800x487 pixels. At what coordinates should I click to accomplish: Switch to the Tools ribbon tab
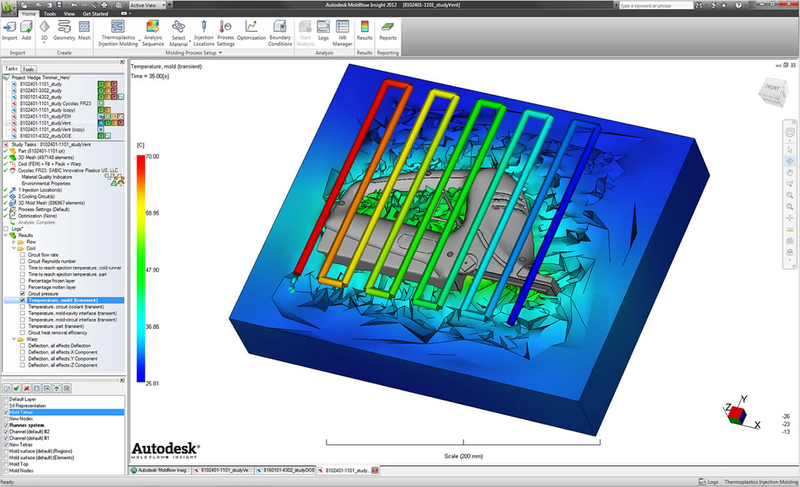click(49, 14)
